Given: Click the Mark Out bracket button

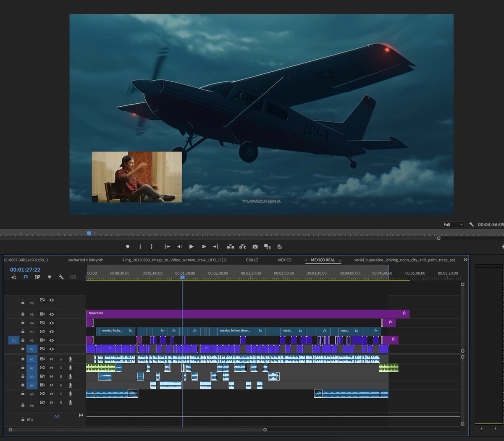Looking at the screenshot, I should pos(152,247).
